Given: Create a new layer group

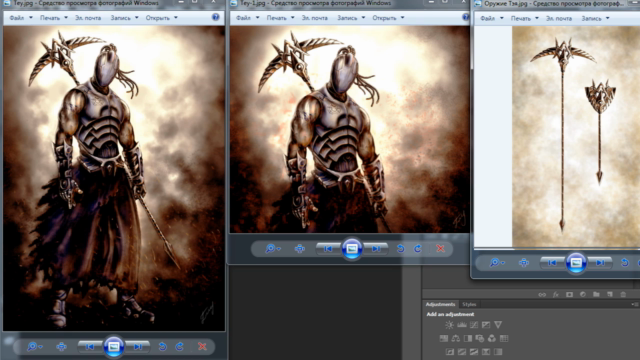Looking at the screenshot, I should click(x=596, y=294).
